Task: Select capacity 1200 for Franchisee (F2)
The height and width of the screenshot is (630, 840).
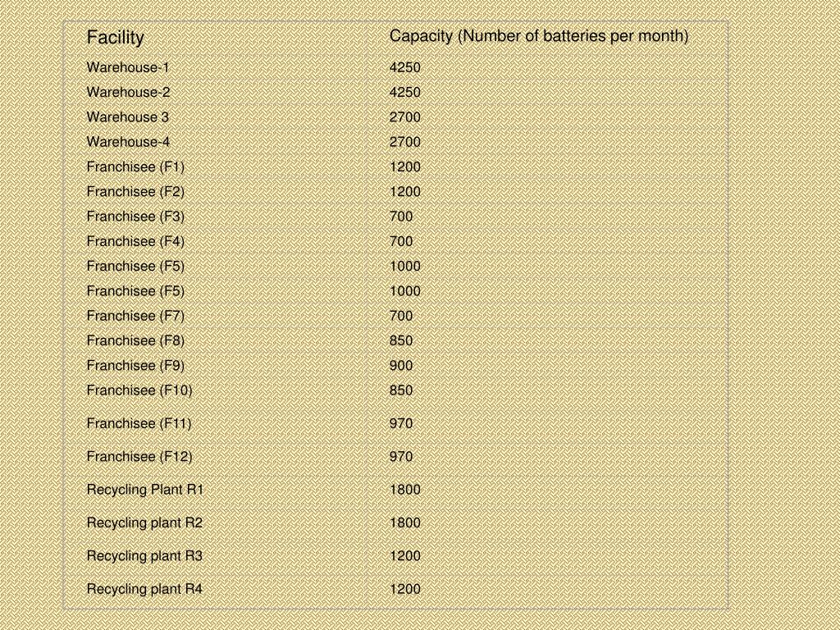Action: click(405, 192)
